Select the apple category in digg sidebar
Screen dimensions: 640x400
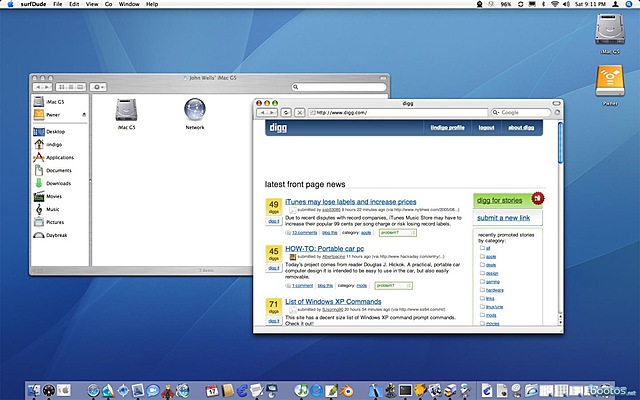[x=491, y=257]
